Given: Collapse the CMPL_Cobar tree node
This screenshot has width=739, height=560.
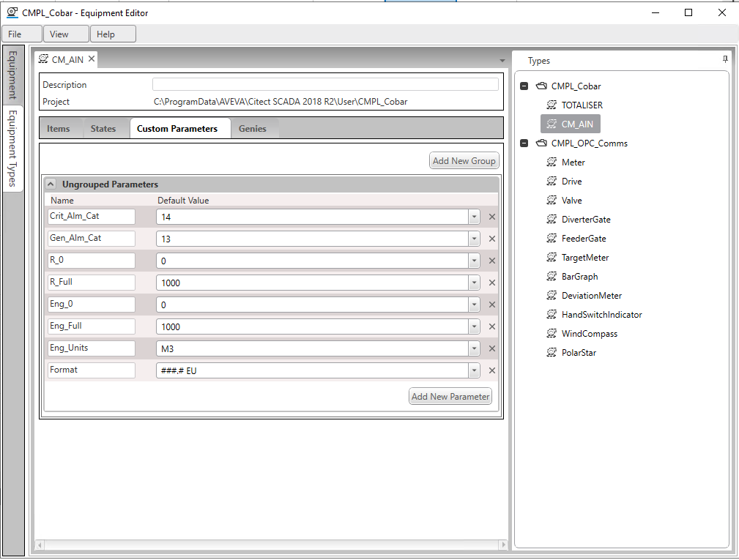Looking at the screenshot, I should click(524, 86).
